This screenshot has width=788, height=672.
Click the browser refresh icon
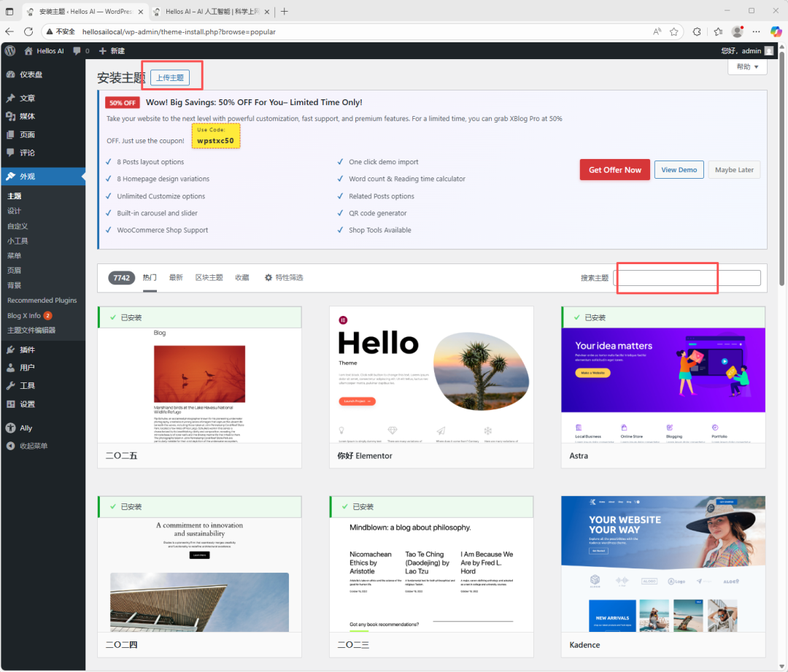pos(28,32)
